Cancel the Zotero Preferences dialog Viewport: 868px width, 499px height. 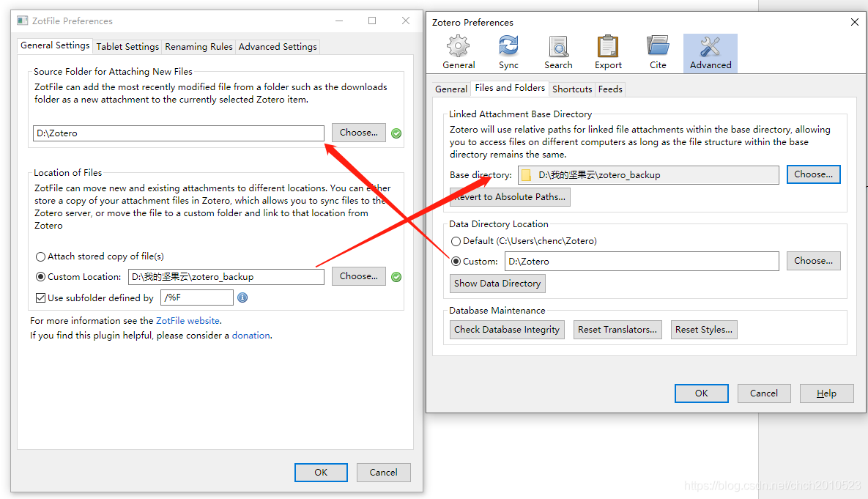point(764,393)
